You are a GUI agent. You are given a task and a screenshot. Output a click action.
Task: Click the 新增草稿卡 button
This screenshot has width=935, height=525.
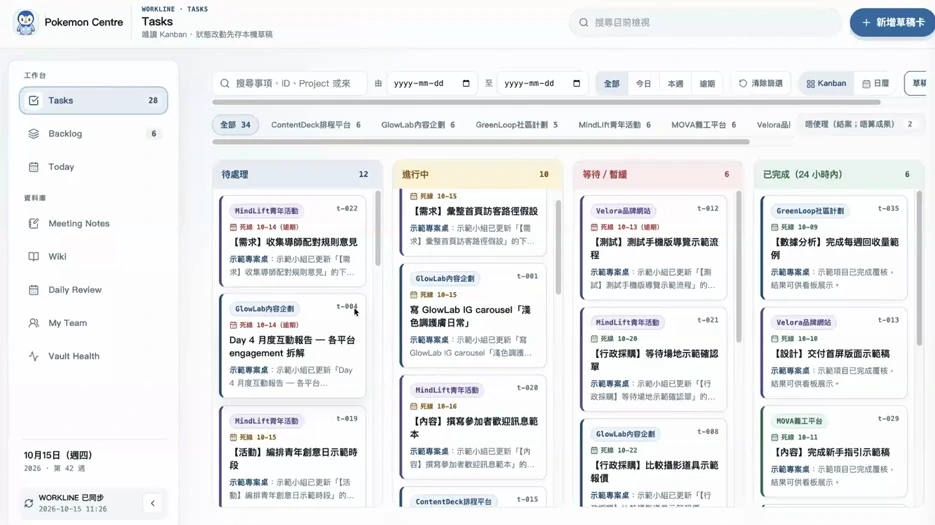[893, 23]
